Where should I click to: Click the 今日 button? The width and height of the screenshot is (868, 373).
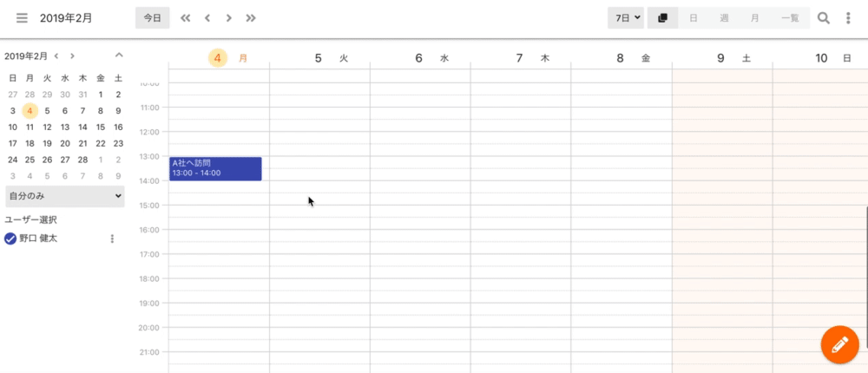coord(152,17)
